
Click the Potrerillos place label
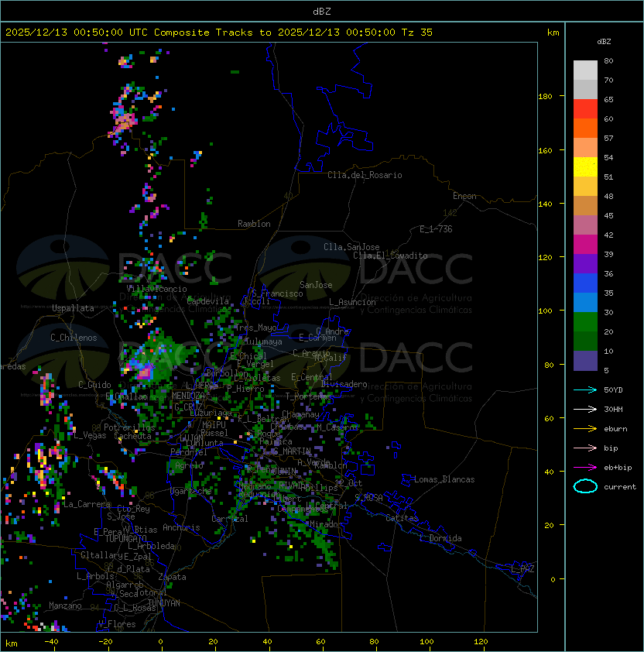129,427
